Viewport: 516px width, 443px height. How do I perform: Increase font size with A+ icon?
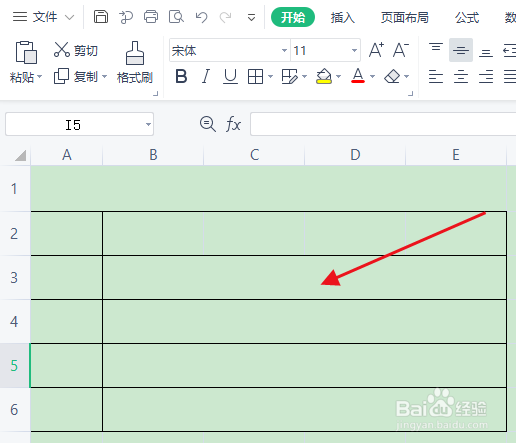click(377, 50)
